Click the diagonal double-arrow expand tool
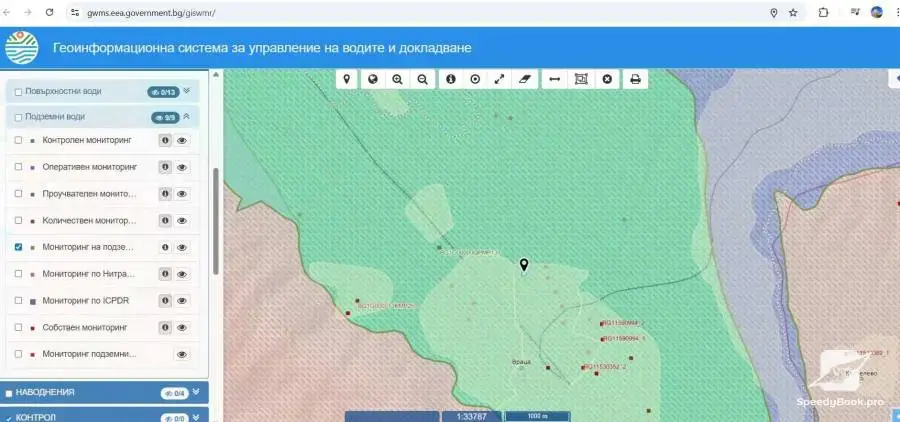 click(x=500, y=79)
